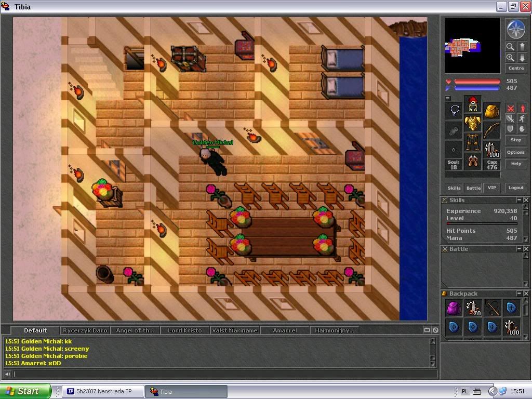532x399 pixels.
Task: Open the Help button
Action: [516, 164]
